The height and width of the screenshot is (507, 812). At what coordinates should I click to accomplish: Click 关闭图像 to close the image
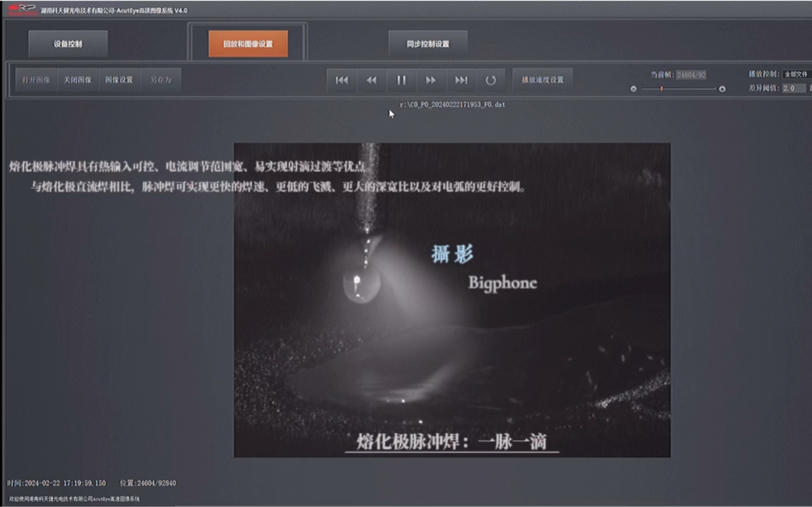click(77, 79)
